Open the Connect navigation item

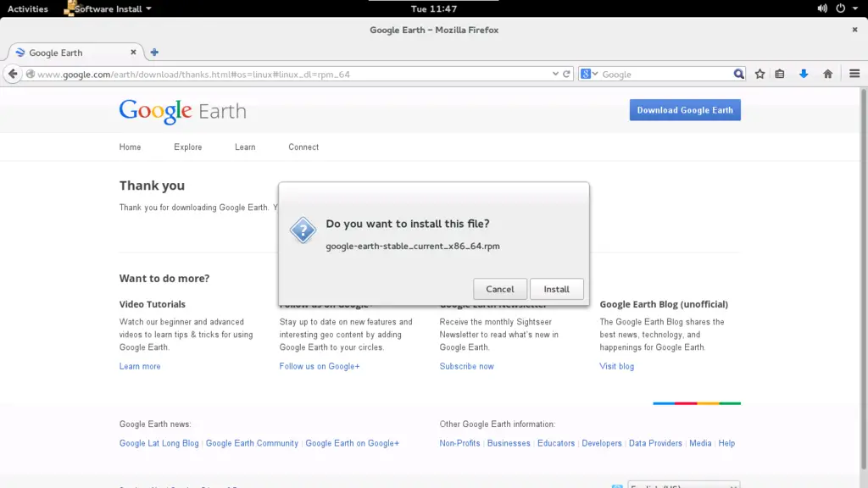[303, 147]
